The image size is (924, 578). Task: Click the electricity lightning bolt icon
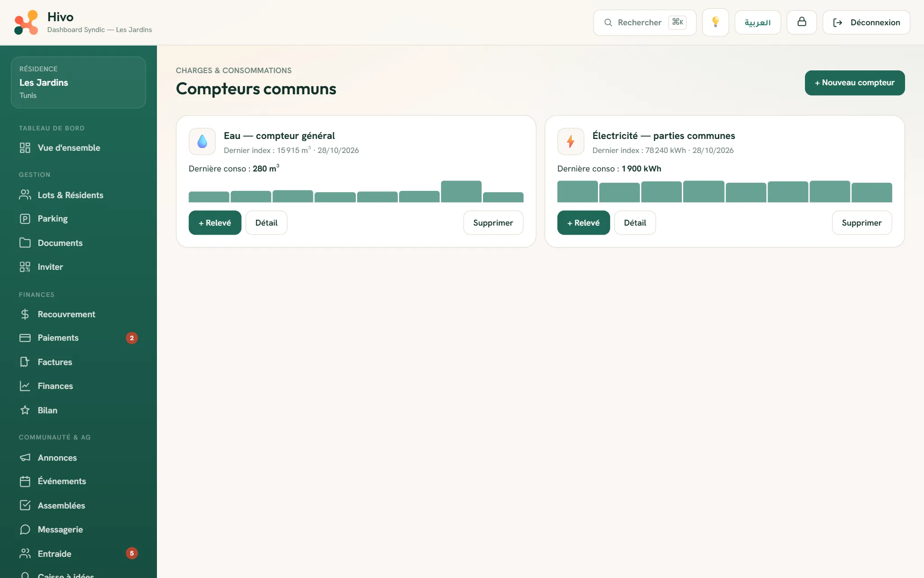[570, 141]
